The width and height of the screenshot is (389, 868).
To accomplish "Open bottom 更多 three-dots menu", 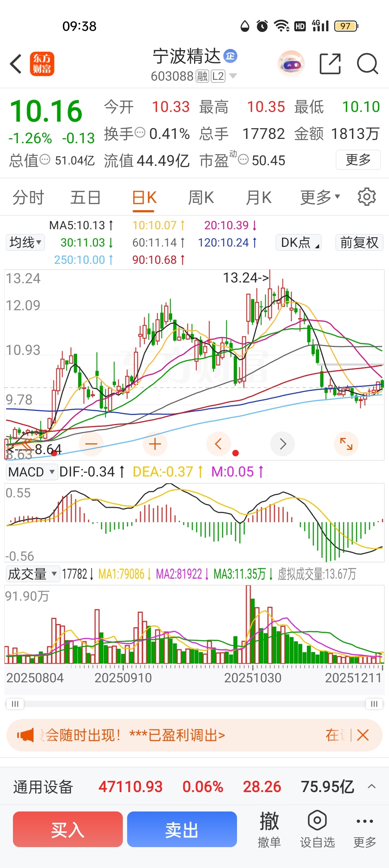I will (x=365, y=829).
